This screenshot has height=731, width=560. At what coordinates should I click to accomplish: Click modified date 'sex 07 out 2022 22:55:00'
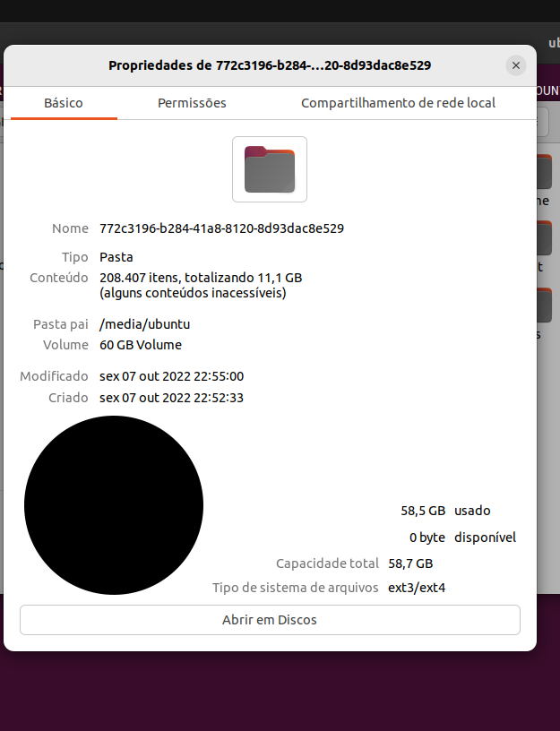[172, 376]
